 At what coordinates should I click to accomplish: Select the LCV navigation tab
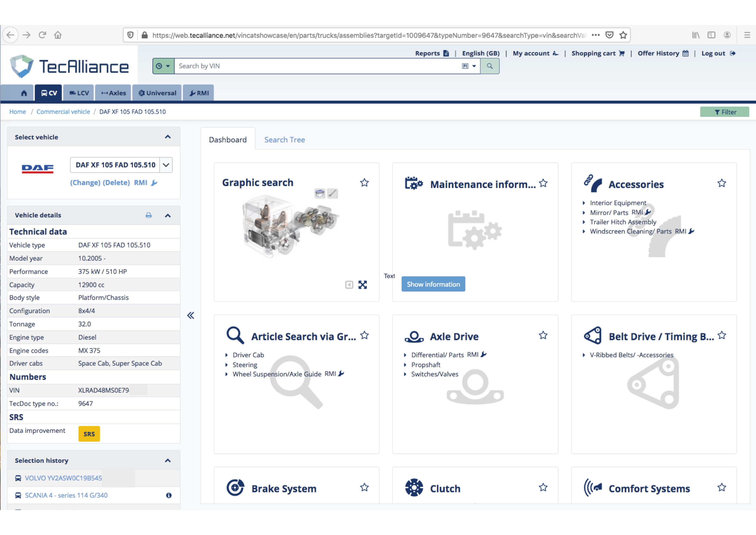[79, 93]
